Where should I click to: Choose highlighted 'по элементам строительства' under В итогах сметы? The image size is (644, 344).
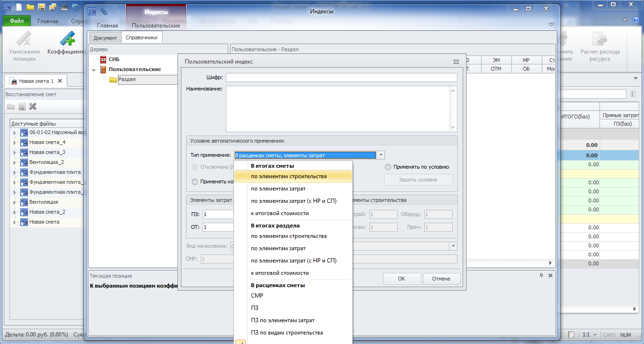point(294,176)
